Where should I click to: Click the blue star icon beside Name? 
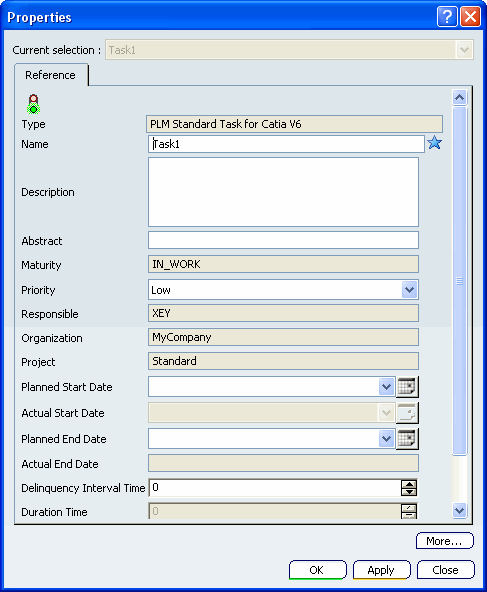click(434, 143)
